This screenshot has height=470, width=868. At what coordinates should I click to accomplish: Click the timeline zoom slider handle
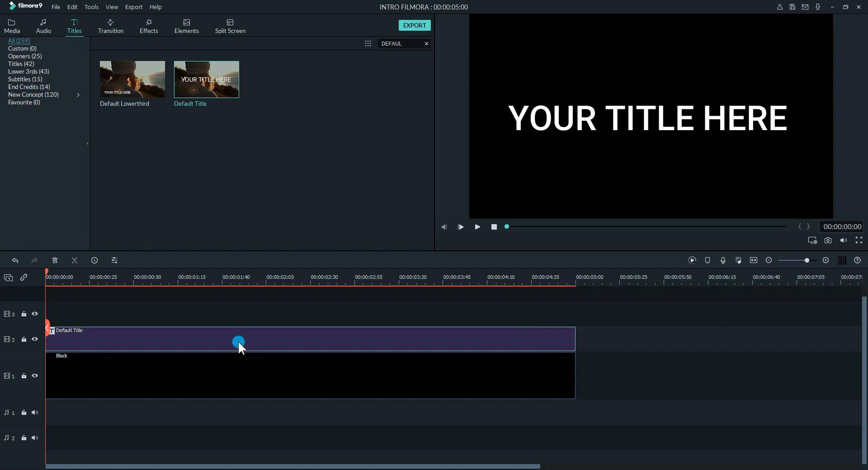tap(807, 260)
